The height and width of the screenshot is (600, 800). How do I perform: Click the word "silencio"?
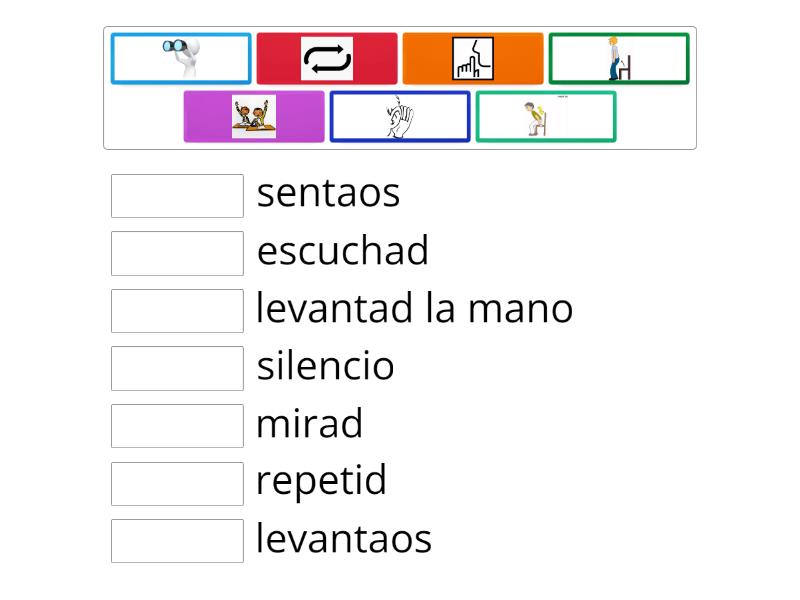coord(325,366)
